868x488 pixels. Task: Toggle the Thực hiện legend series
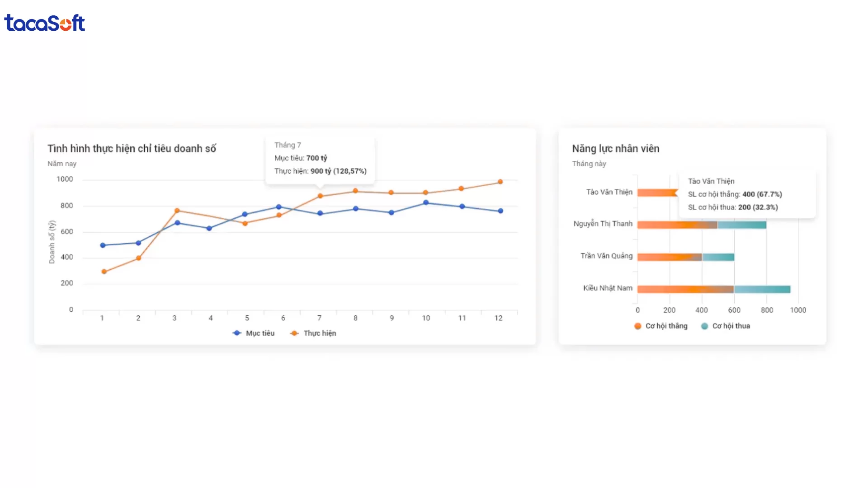(313, 333)
